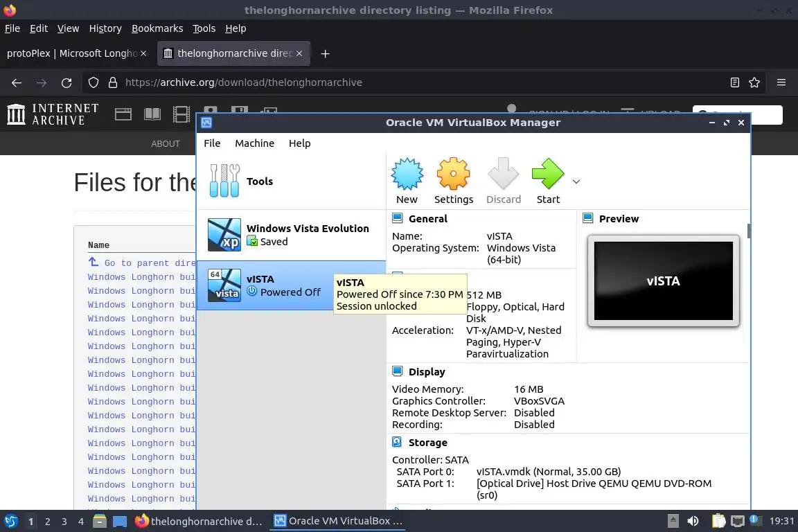Image resolution: width=798 pixels, height=532 pixels.
Task: Switch to thelonghornarchive Firefox taskbar entry
Action: 199,522
